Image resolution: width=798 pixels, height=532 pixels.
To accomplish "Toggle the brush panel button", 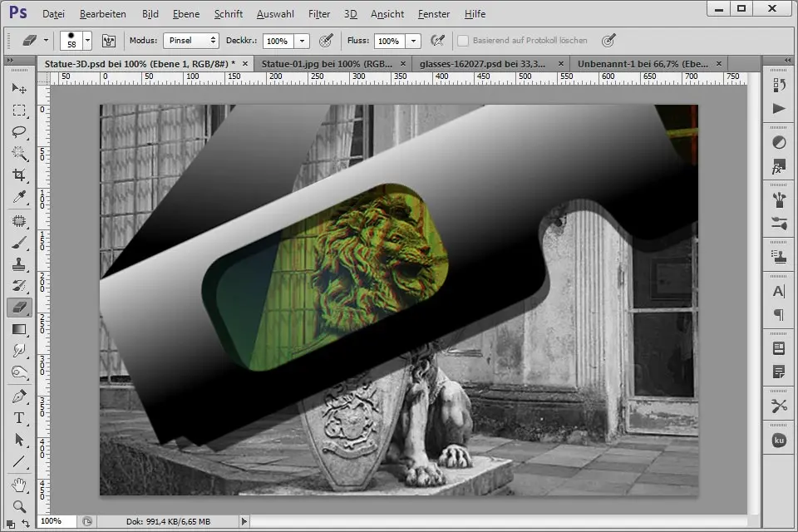I will (x=109, y=40).
